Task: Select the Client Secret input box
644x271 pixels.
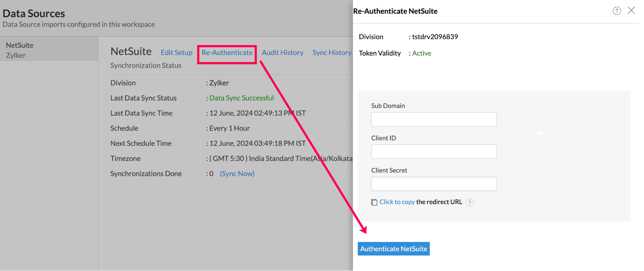Action: point(434,184)
